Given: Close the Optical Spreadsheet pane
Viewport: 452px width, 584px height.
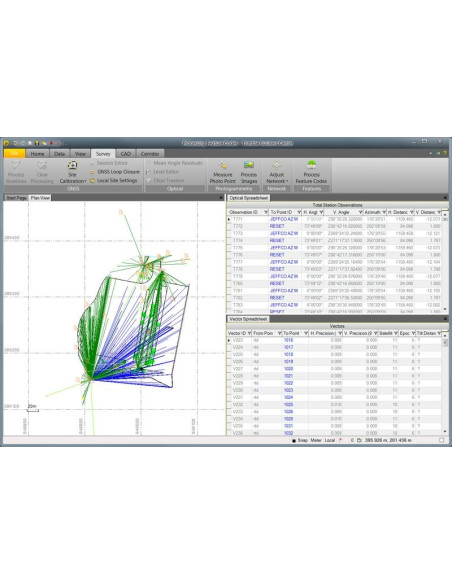Looking at the screenshot, I should point(445,198).
